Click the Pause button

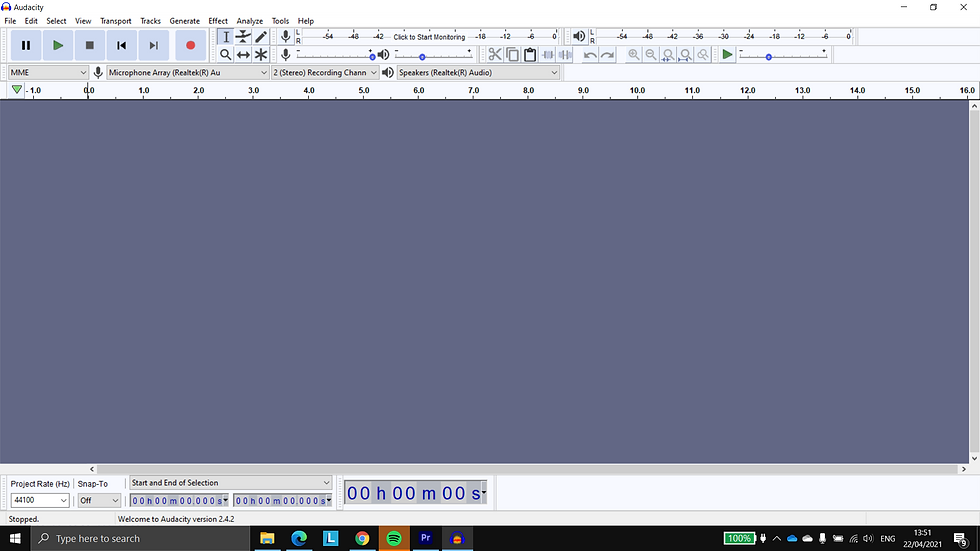26,45
